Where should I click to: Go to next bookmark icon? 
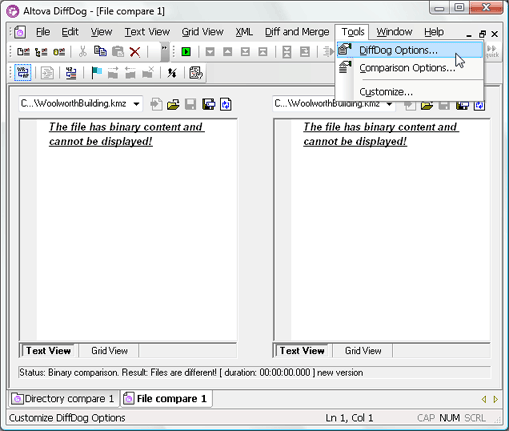(113, 73)
